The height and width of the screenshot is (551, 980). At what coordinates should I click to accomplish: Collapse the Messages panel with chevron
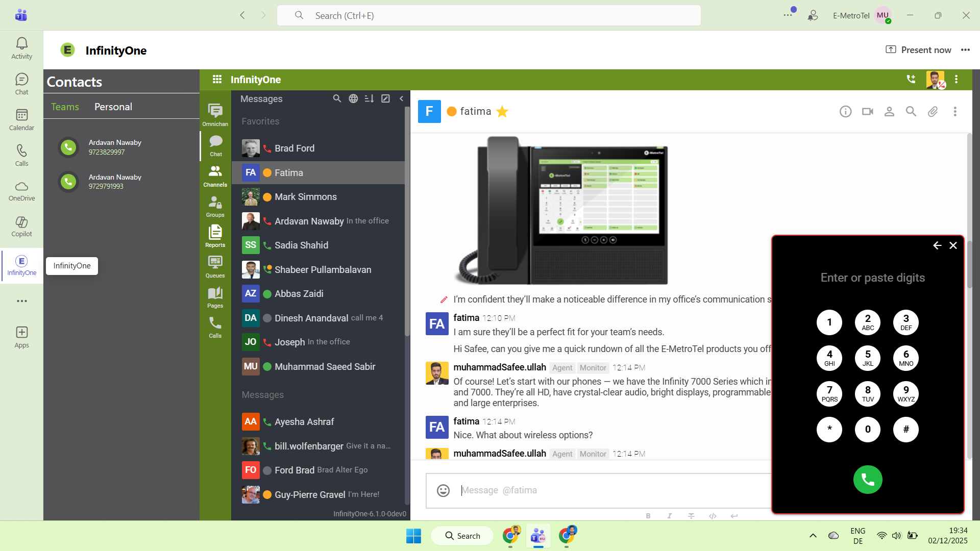pyautogui.click(x=401, y=98)
